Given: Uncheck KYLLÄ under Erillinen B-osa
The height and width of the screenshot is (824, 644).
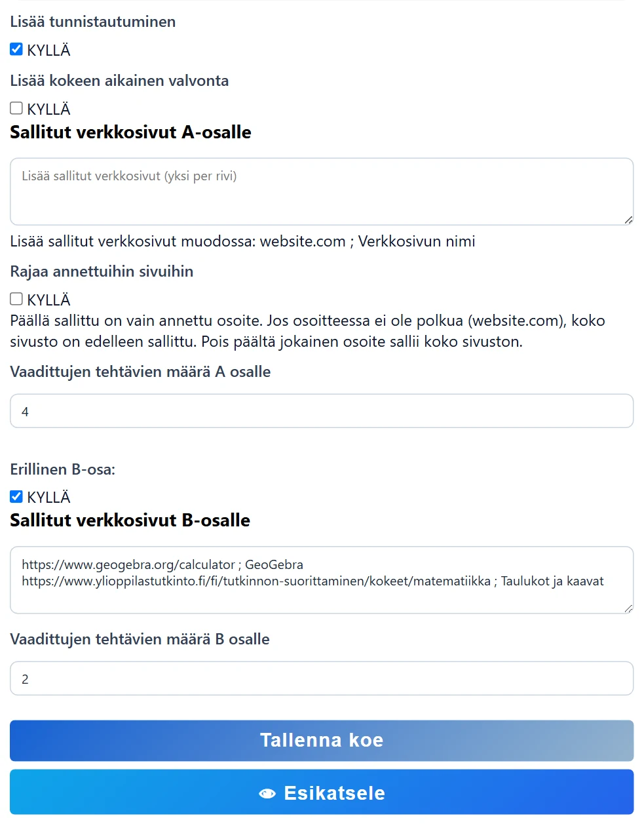Looking at the screenshot, I should click(x=16, y=496).
